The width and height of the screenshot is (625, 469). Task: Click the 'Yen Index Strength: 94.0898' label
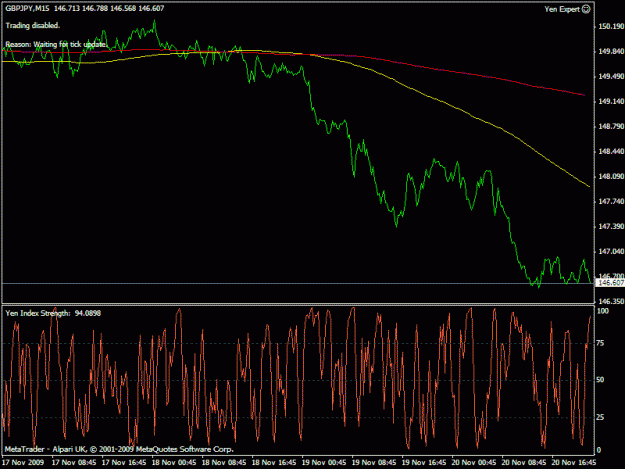(53, 313)
